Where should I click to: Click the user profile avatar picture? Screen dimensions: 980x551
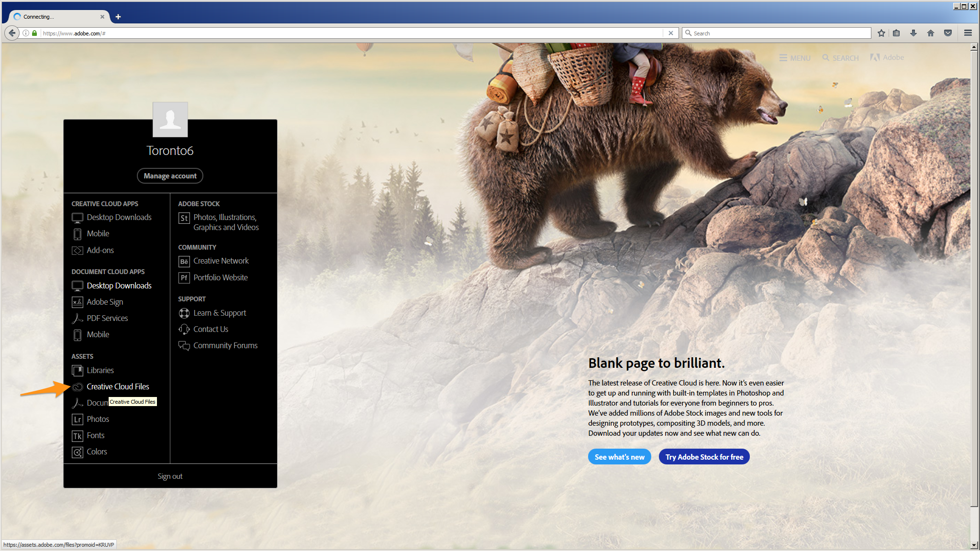[170, 120]
